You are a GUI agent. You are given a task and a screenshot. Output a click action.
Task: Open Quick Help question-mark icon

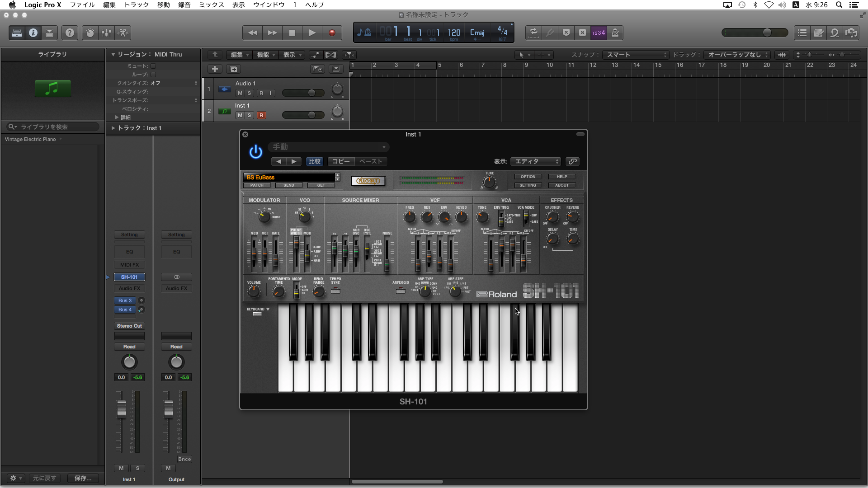[70, 33]
